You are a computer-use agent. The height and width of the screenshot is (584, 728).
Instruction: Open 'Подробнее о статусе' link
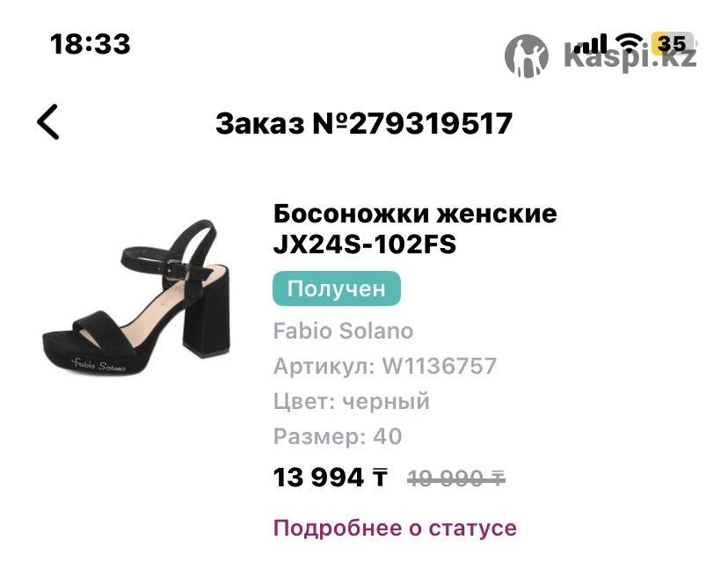(x=395, y=528)
